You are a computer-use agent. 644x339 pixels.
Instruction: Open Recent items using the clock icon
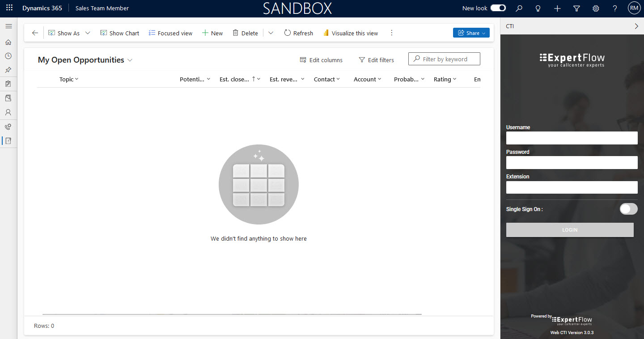tap(8, 56)
